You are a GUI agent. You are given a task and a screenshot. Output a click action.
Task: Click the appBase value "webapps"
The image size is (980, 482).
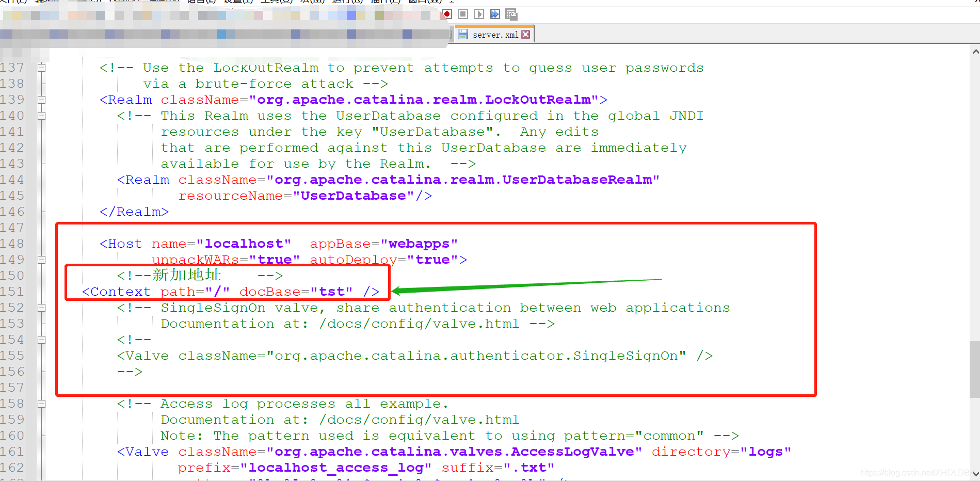(x=419, y=244)
